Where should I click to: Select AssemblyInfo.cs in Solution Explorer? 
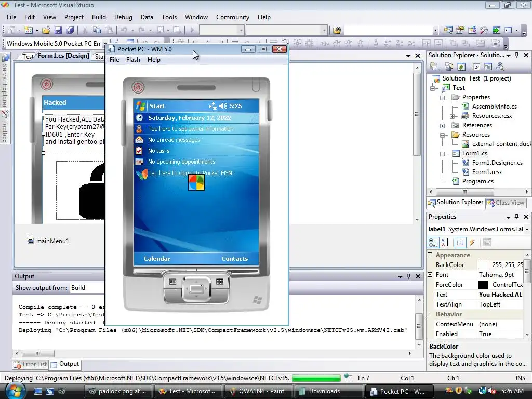click(x=494, y=107)
